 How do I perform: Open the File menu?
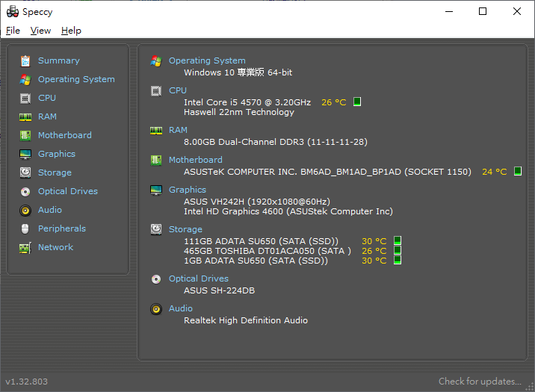13,31
